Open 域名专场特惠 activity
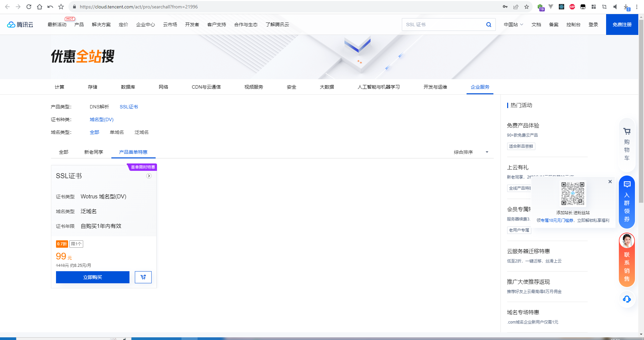 [523, 312]
